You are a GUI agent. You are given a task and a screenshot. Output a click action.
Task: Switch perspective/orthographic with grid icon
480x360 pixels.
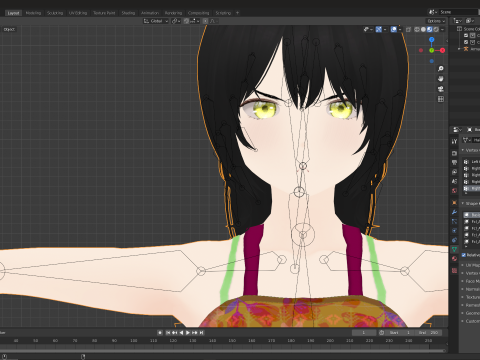tap(441, 99)
